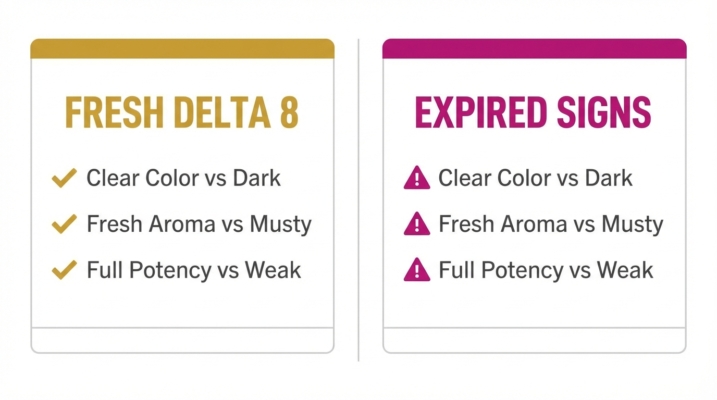Click 'Clear Color vs Dark' text under Expired Signs

(535, 179)
